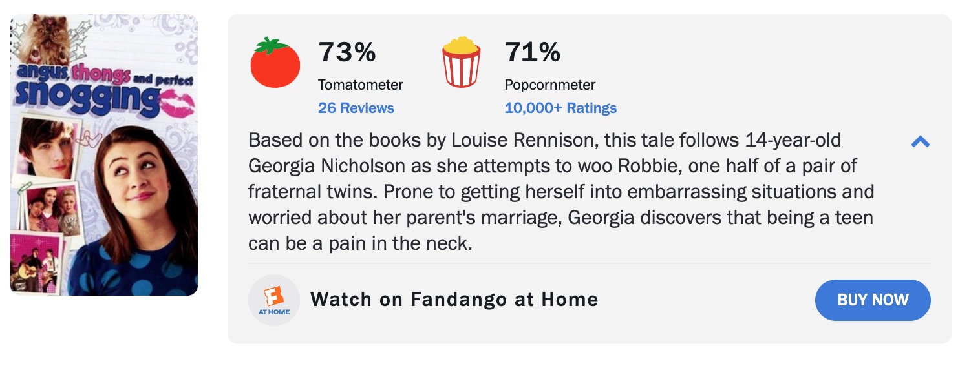Click the Fandango At Home logo icon

(274, 300)
